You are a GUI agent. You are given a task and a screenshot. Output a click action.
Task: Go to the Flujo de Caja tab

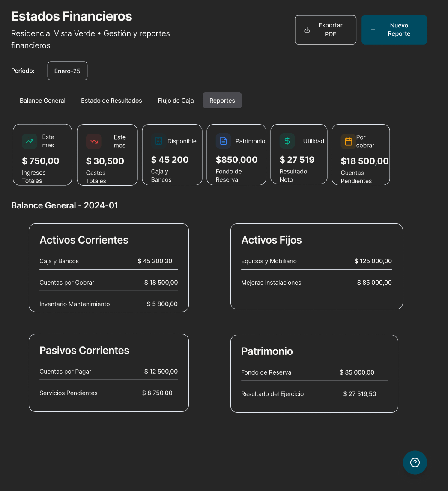(176, 101)
